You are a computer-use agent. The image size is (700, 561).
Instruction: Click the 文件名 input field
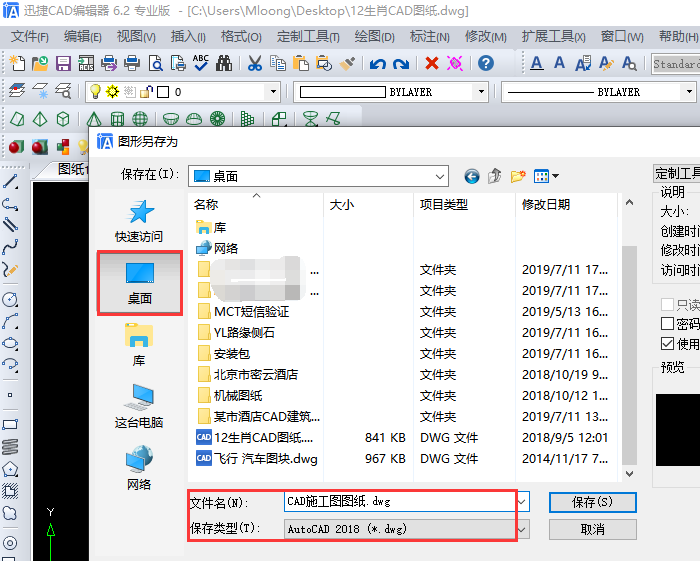coord(400,502)
